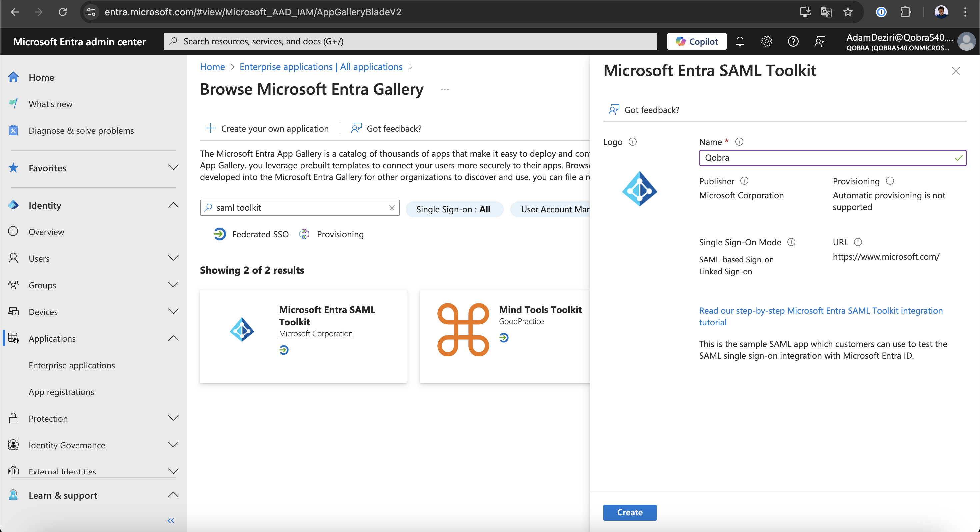Click the info icon next to Provisioning
This screenshot has width=980, height=532.
[x=889, y=181]
